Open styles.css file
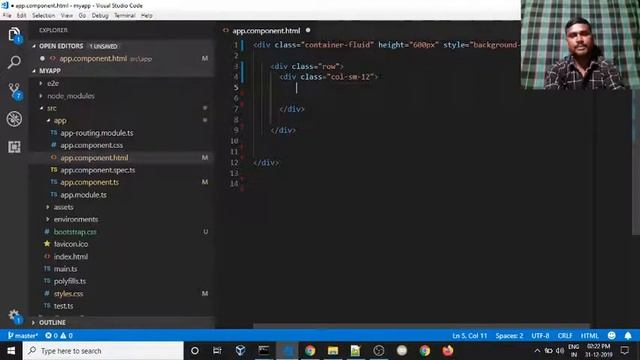This screenshot has width=640, height=360. 68,293
